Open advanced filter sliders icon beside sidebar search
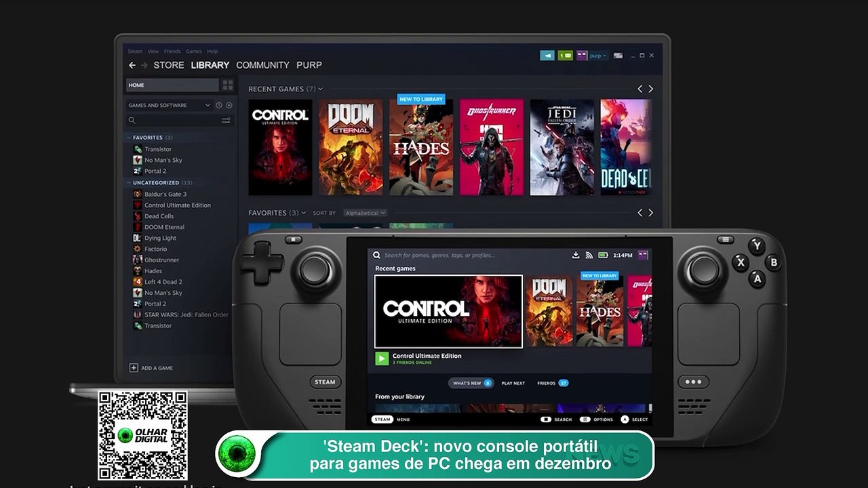The height and width of the screenshot is (488, 868). click(x=226, y=121)
